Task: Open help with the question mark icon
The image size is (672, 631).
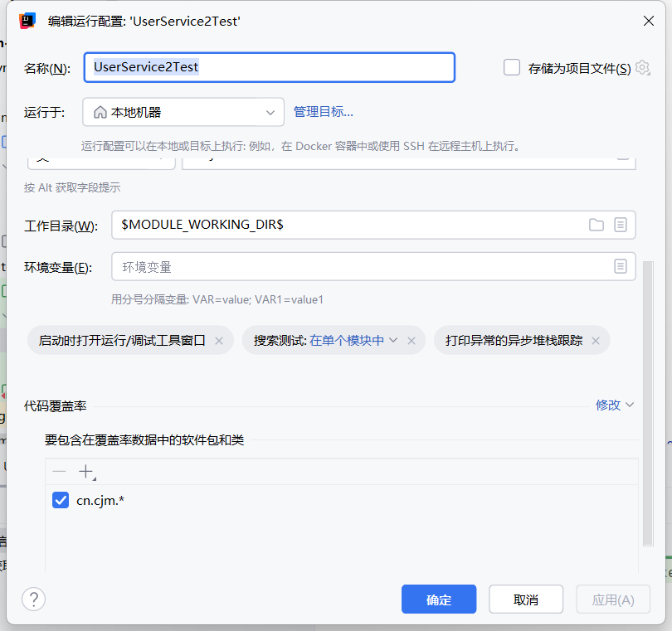Action: tap(33, 599)
